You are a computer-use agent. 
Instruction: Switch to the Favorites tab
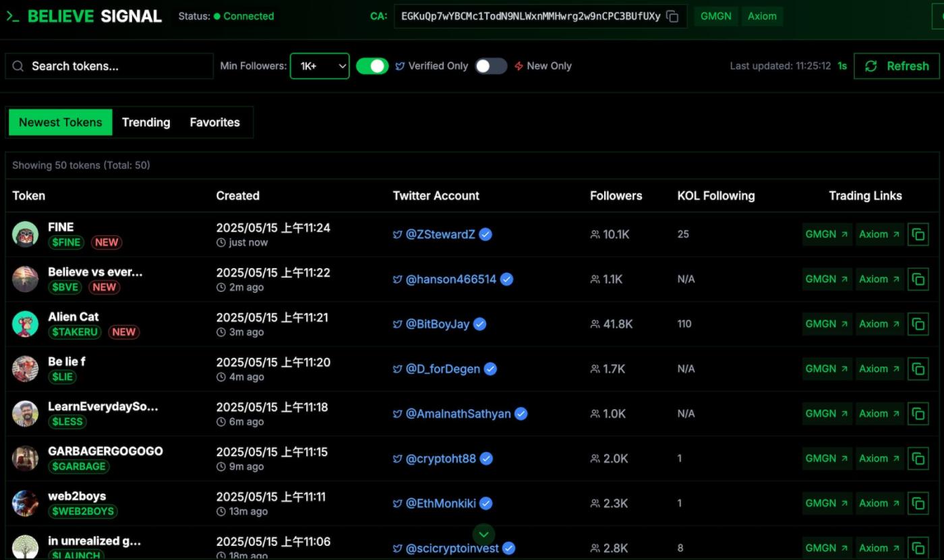(214, 122)
